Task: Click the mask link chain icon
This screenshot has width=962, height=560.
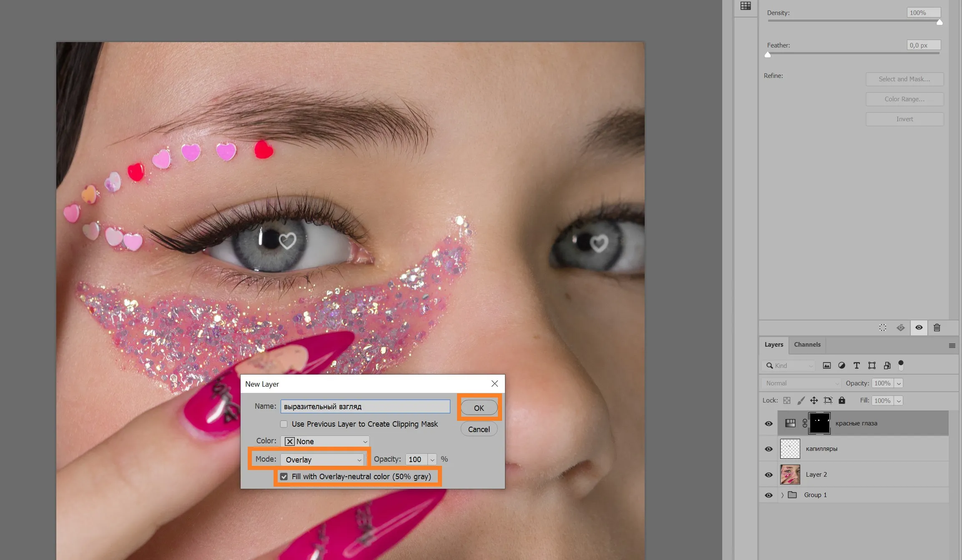Action: pos(805,423)
